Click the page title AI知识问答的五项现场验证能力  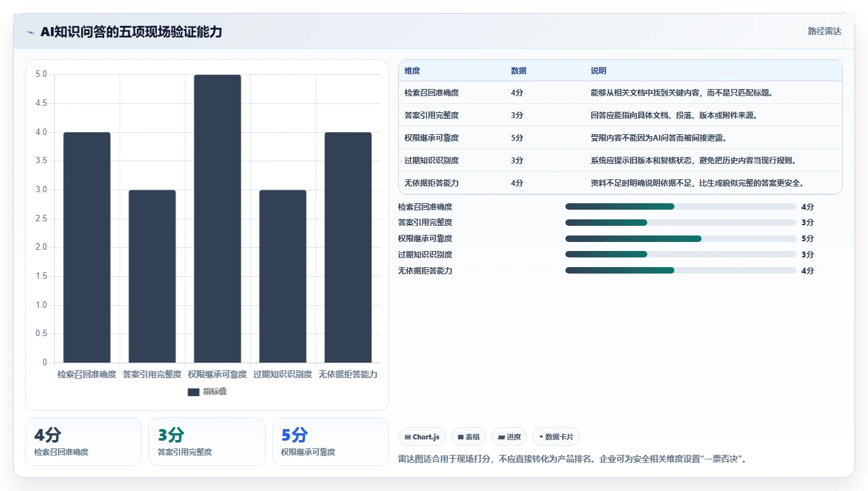131,32
